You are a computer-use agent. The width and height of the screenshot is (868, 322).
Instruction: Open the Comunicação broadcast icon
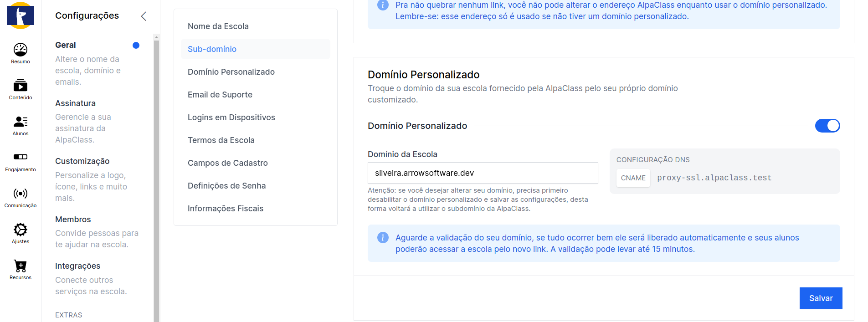point(21,194)
